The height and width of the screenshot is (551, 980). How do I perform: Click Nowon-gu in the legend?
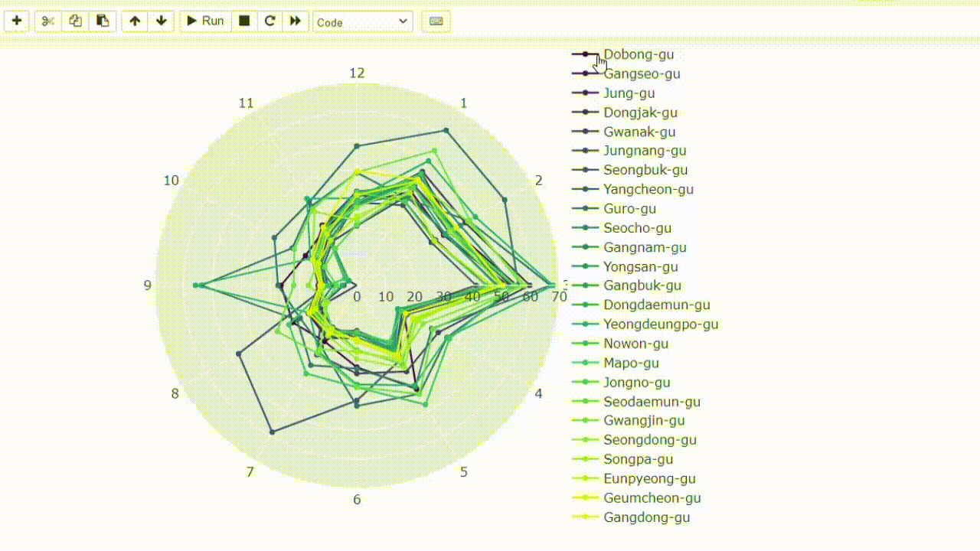(x=621, y=344)
